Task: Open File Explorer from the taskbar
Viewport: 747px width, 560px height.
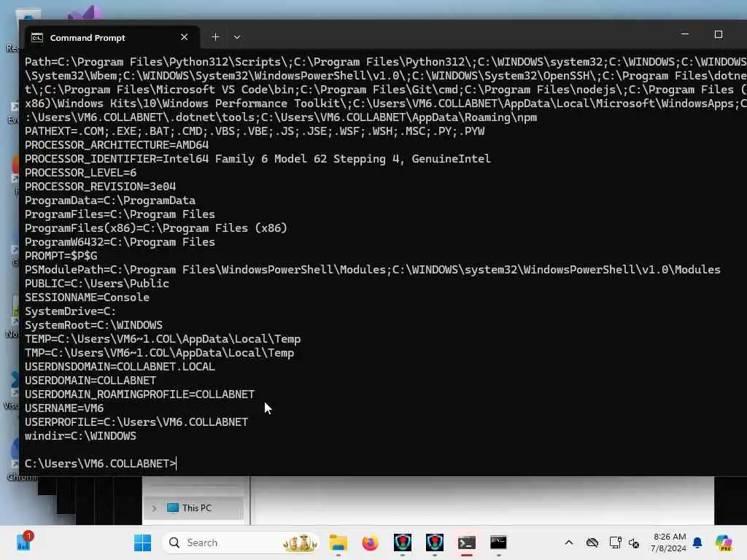Action: (x=338, y=542)
